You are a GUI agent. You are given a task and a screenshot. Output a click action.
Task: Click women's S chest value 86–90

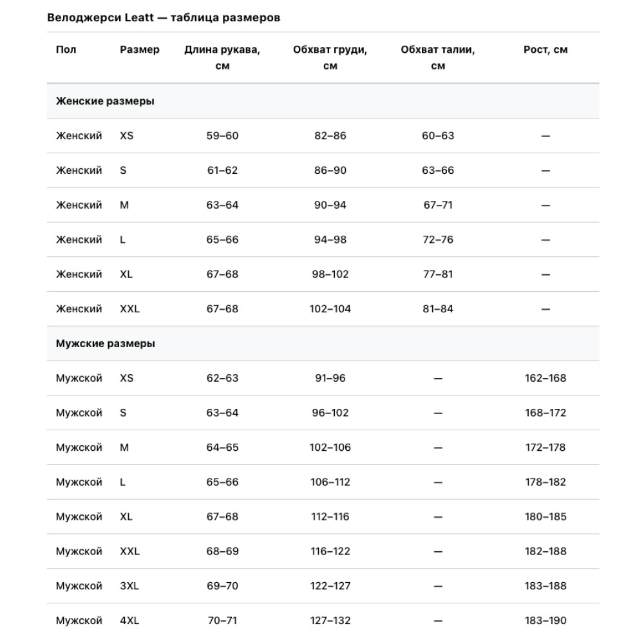pyautogui.click(x=330, y=171)
